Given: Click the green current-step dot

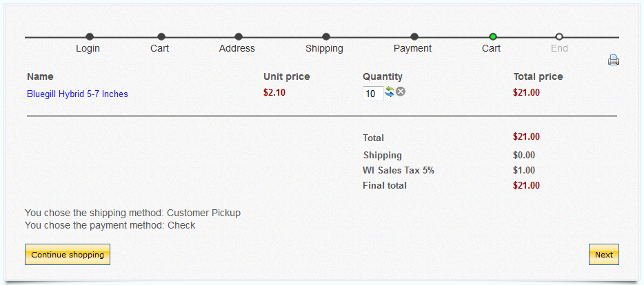Looking at the screenshot, I should 493,37.
